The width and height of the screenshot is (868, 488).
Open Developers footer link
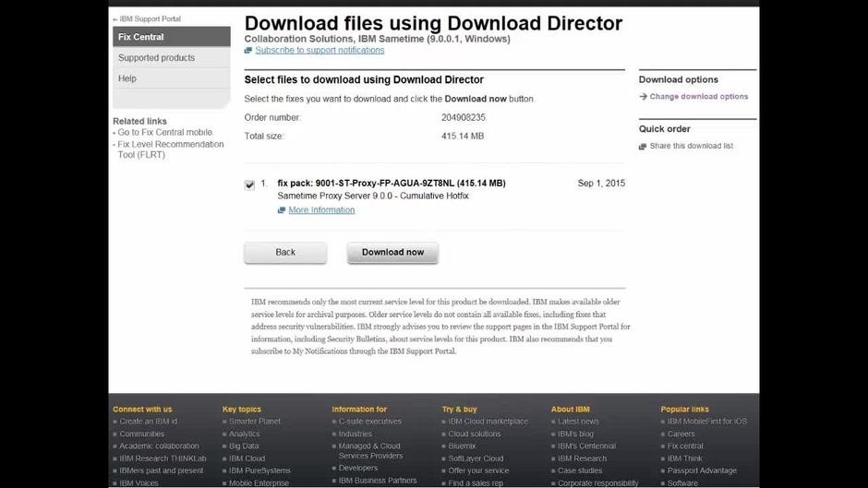click(358, 468)
